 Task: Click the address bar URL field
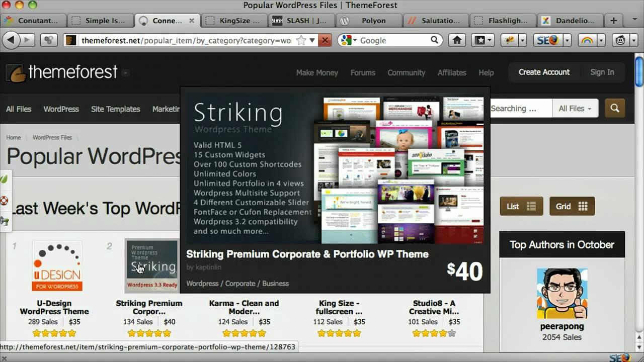pos(186,40)
